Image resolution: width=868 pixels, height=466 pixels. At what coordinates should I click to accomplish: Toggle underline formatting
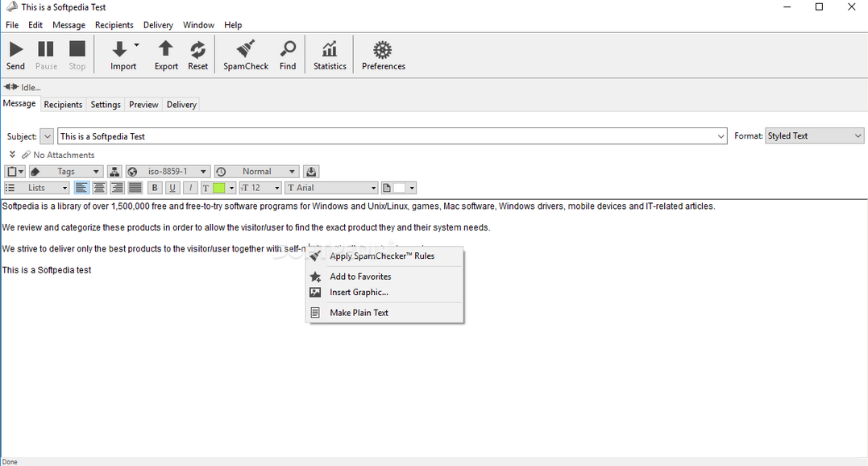point(172,188)
